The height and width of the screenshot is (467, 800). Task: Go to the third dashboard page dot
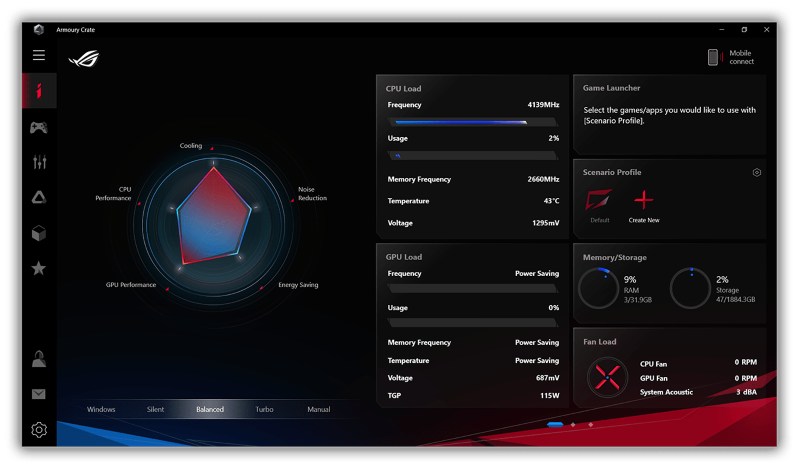(x=591, y=425)
